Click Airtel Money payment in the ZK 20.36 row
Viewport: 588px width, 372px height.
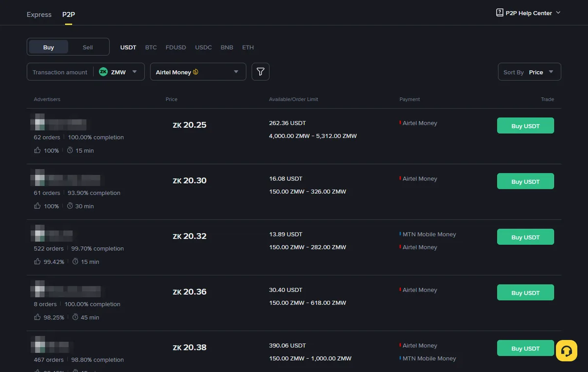tap(420, 290)
